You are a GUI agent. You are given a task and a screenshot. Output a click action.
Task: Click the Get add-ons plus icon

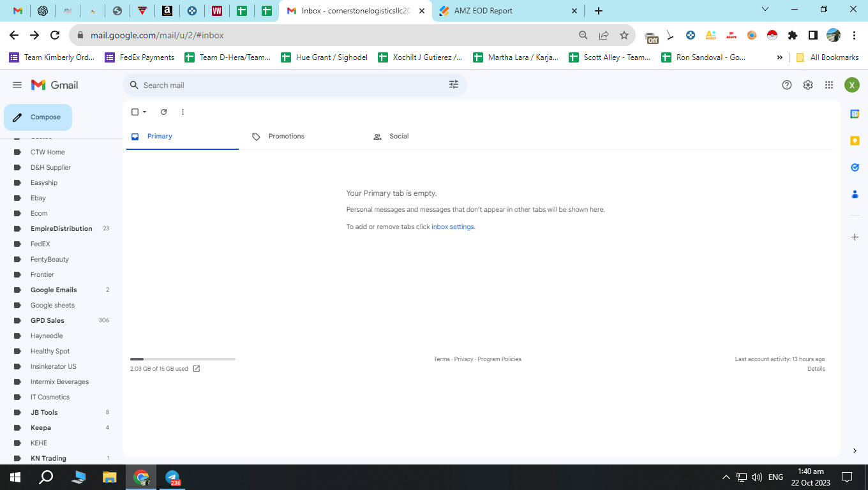[855, 237]
